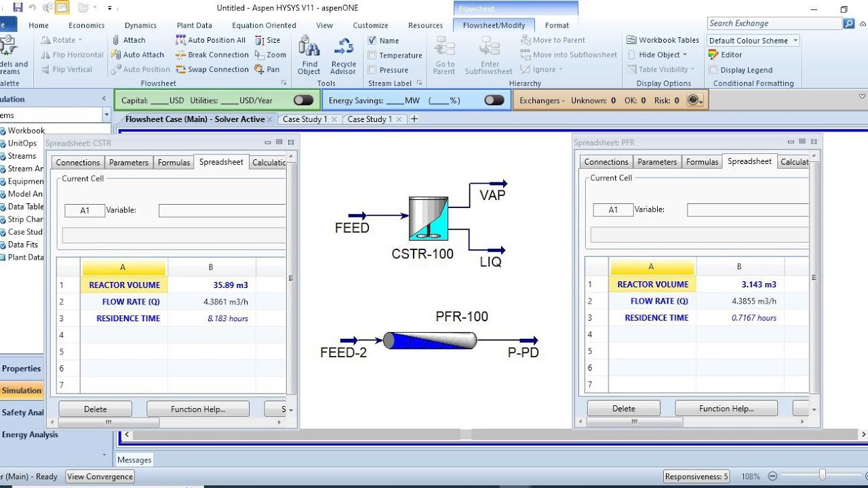
Task: Click the Search Exchange input field
Action: coord(774,23)
